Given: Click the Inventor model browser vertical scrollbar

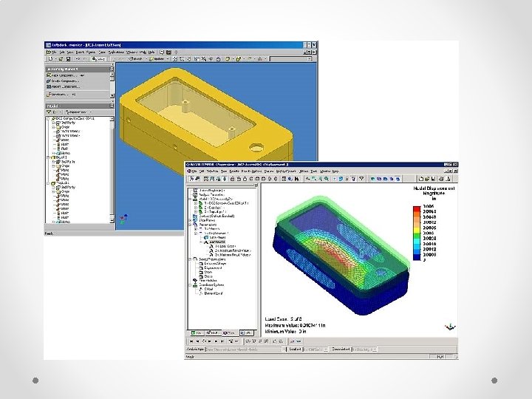Looking at the screenshot, I should (x=112, y=170).
